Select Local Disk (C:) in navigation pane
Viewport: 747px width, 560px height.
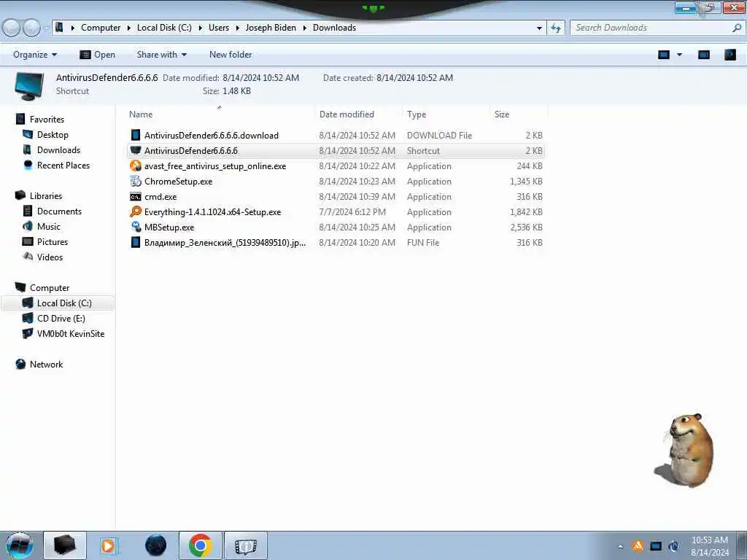pos(57,303)
